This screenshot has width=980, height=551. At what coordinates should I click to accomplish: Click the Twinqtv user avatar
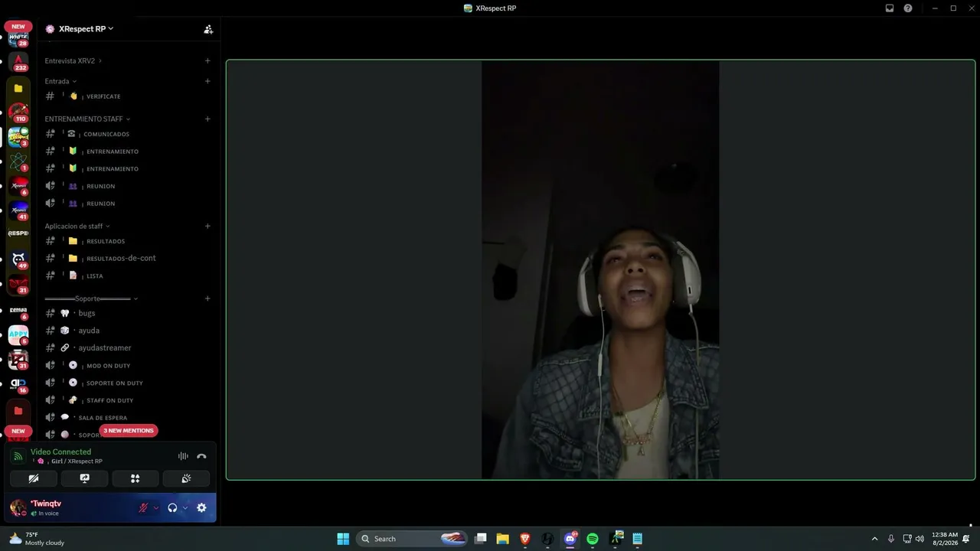coord(18,507)
